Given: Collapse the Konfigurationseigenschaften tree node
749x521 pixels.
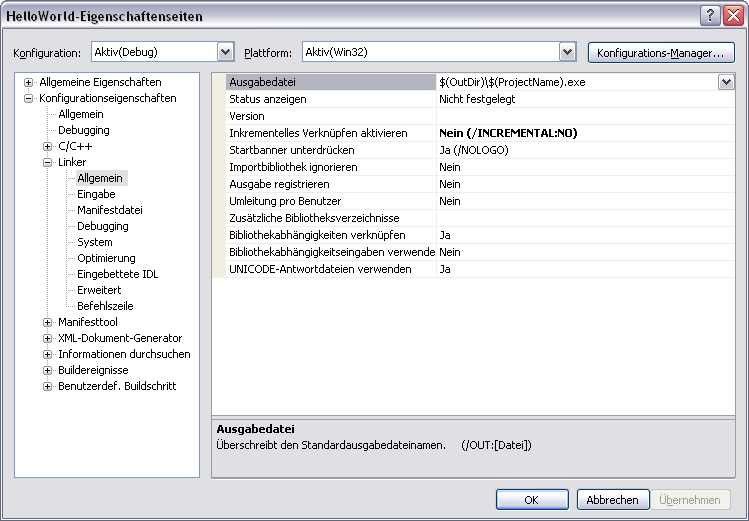Looking at the screenshot, I should click(29, 98).
